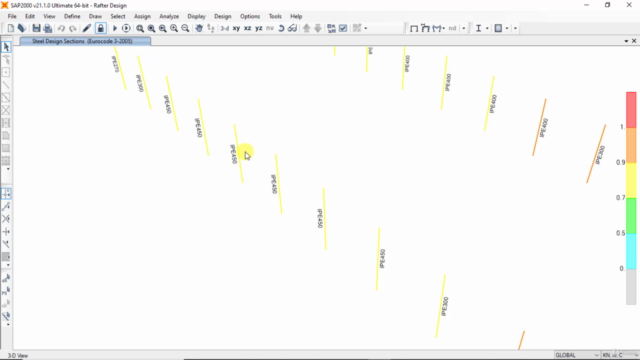The width and height of the screenshot is (640, 360).
Task: Show the deformed shape icon
Action: (425, 28)
